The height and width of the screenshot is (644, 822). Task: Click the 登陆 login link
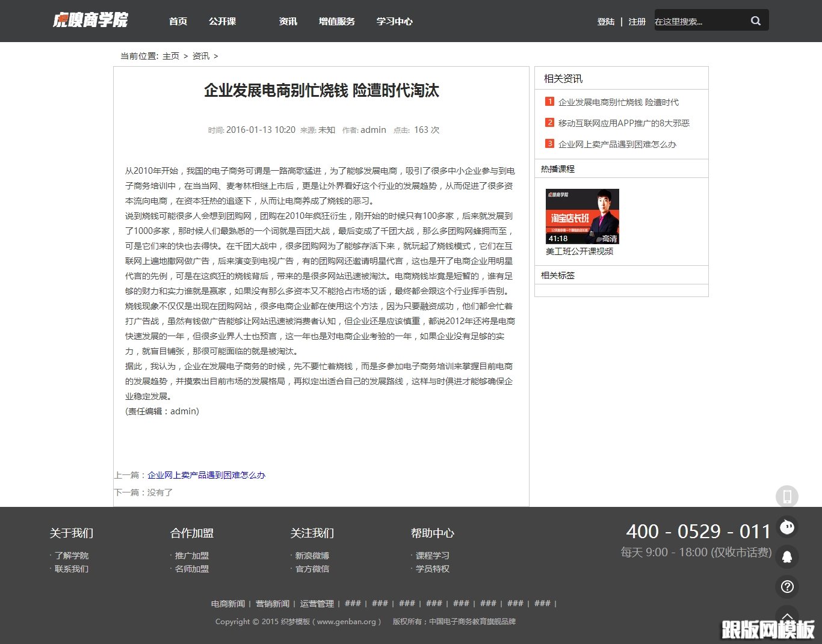click(605, 21)
